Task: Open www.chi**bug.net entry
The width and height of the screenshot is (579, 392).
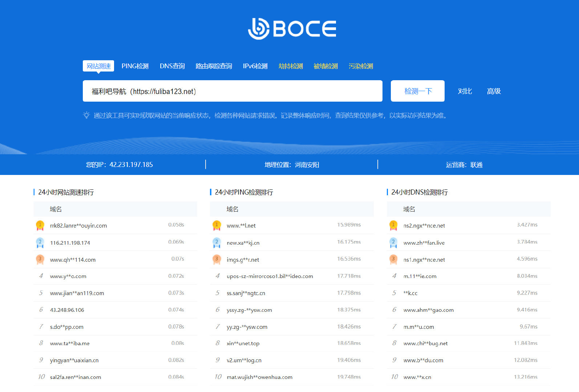Action: pos(426,343)
